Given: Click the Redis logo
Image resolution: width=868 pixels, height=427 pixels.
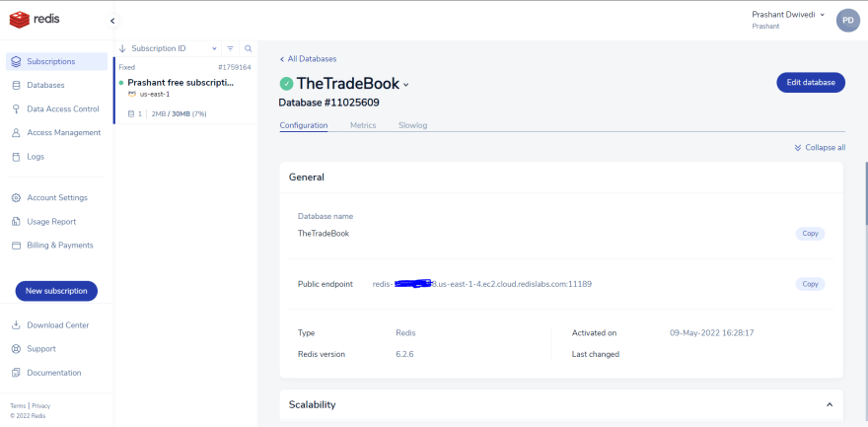Looking at the screenshot, I should (x=35, y=20).
